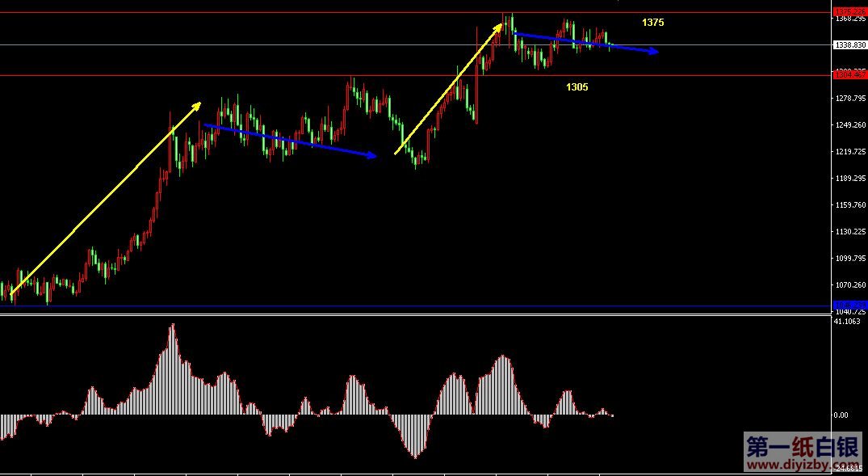This screenshot has height=476, width=868.
Task: Click the 0.00 level on indicator axis
Action: [841, 415]
